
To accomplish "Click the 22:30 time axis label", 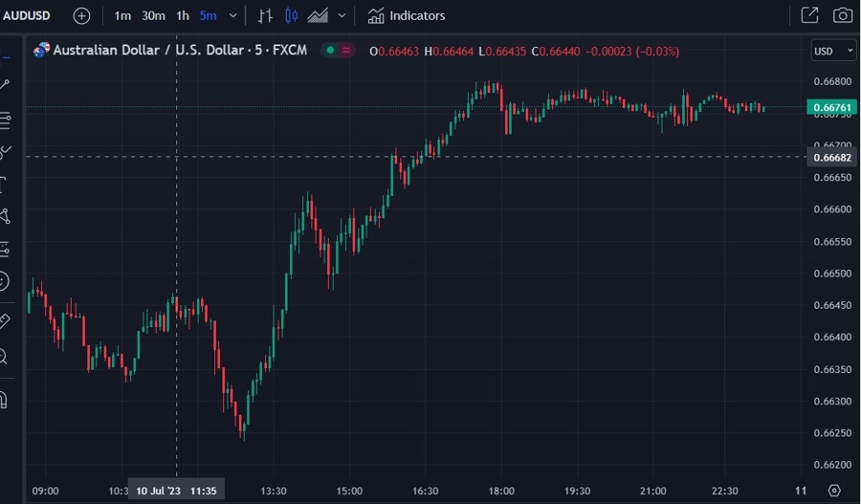I will (x=724, y=491).
